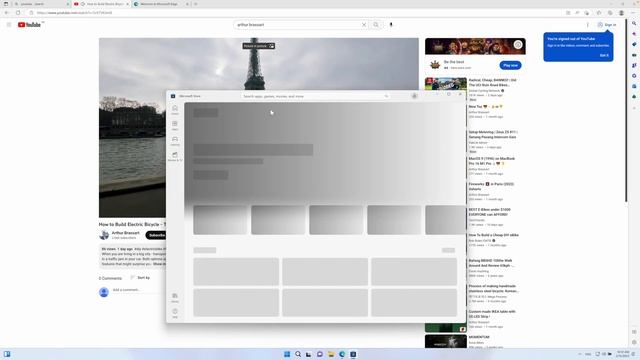Switch to the Welcome to Microsoft Edge tab
Image resolution: width=640 pixels, height=360 pixels.
click(161, 4)
